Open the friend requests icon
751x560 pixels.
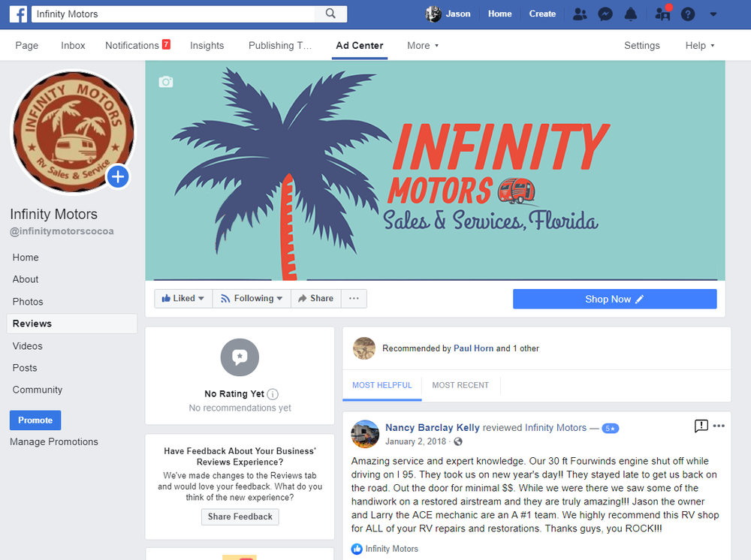pos(580,14)
